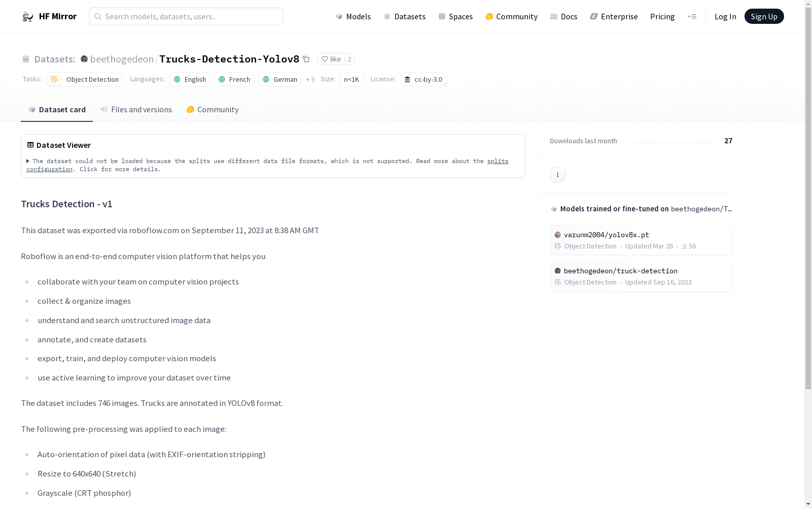Click the Trucks Detection - v1 heading
812x508 pixels.
(66, 204)
